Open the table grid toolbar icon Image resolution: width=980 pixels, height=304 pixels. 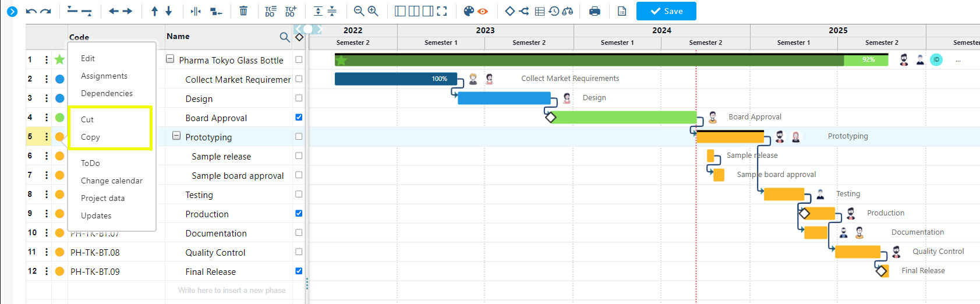tap(540, 11)
